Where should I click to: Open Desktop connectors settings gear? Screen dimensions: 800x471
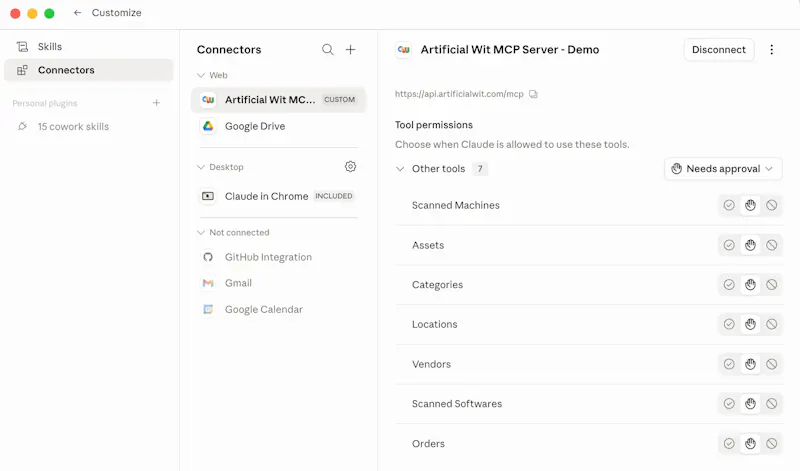(x=350, y=166)
